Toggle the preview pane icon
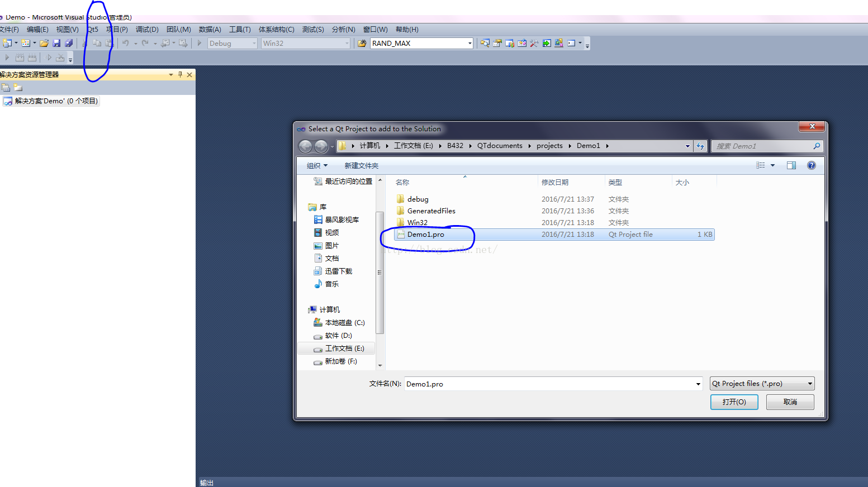The height and width of the screenshot is (487, 868). click(791, 165)
